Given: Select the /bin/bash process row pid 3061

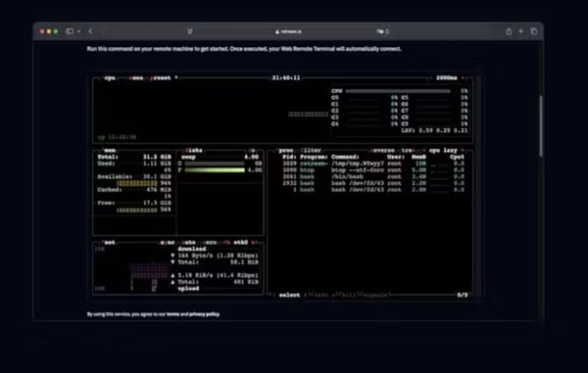Looking at the screenshot, I should pos(373,176).
